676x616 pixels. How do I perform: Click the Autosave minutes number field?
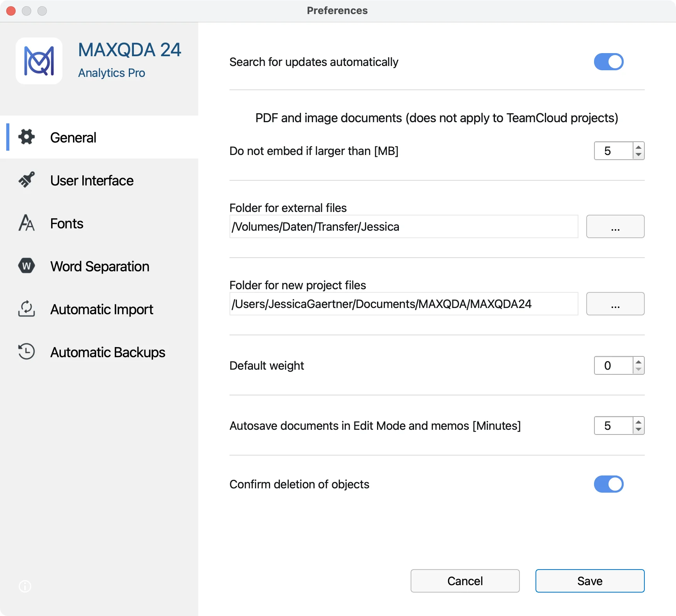click(613, 426)
